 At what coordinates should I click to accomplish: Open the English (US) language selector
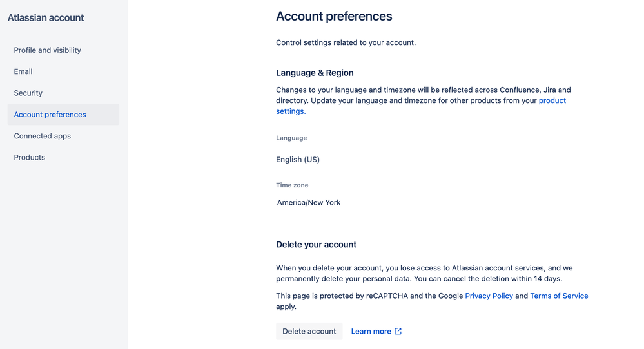(298, 160)
